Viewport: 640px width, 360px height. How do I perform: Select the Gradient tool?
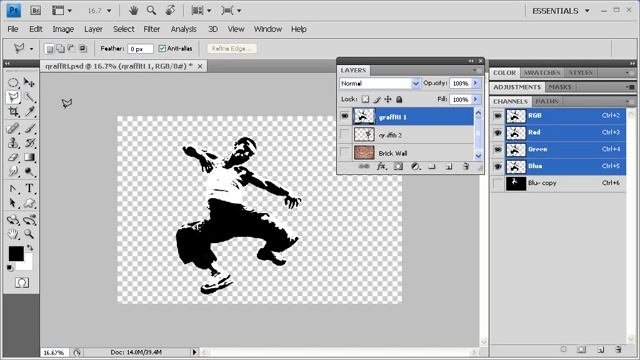[x=29, y=157]
